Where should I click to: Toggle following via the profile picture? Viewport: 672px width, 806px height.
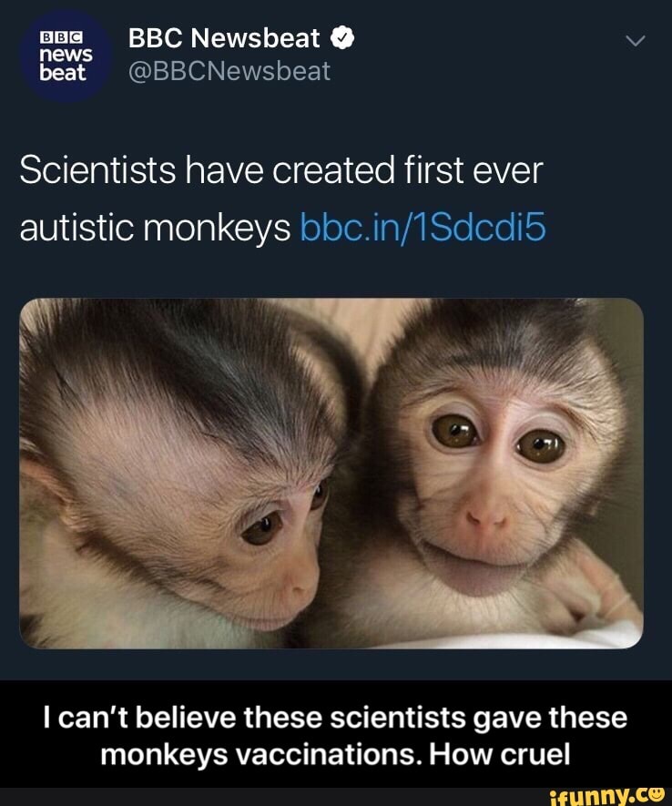pos(62,56)
